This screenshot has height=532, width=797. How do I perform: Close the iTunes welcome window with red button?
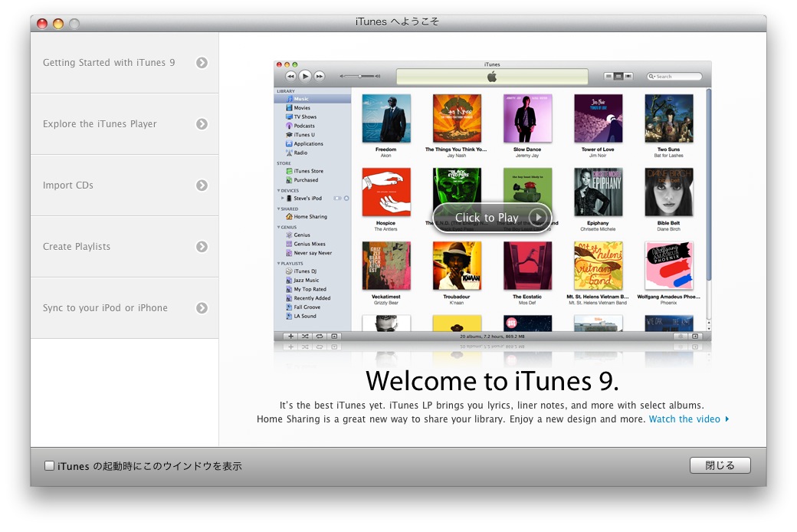pos(42,24)
